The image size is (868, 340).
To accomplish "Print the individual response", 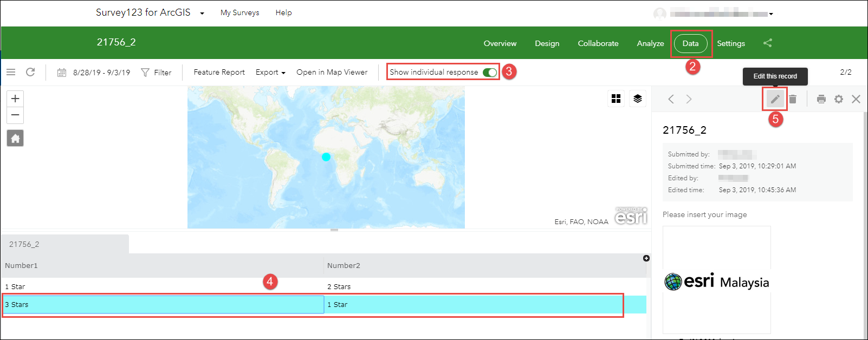I will (x=821, y=99).
